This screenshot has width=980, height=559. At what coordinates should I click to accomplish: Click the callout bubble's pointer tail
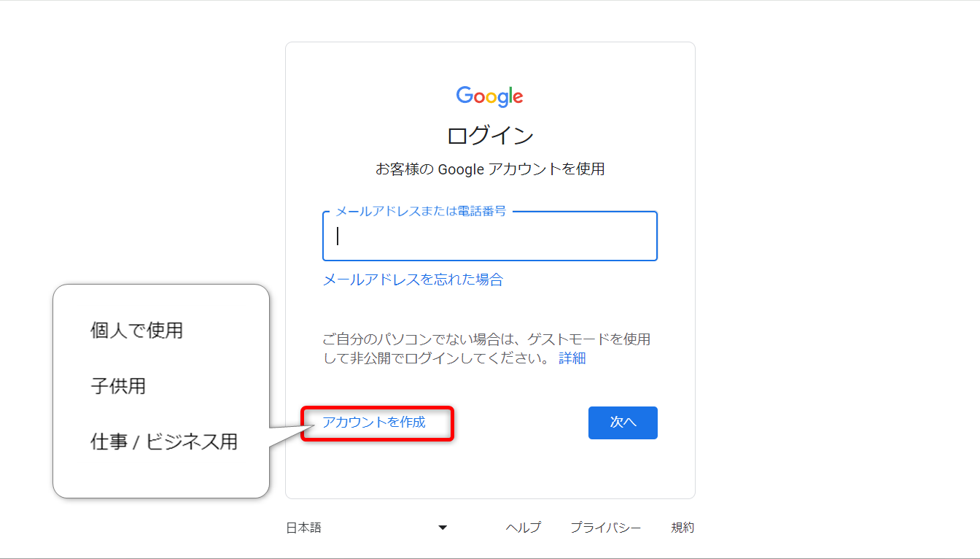[286, 436]
